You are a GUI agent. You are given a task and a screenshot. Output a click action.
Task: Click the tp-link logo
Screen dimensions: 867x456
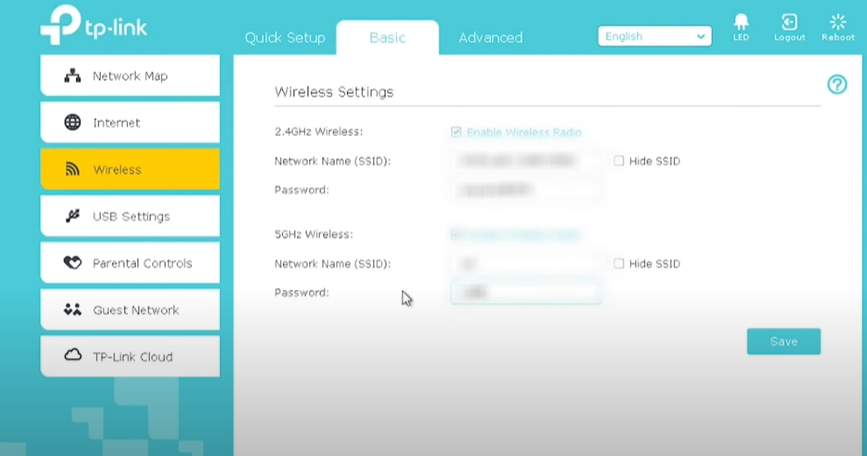(93, 26)
